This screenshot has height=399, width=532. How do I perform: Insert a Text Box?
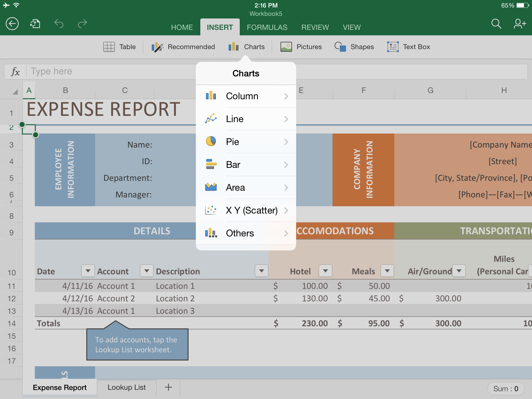pyautogui.click(x=408, y=47)
